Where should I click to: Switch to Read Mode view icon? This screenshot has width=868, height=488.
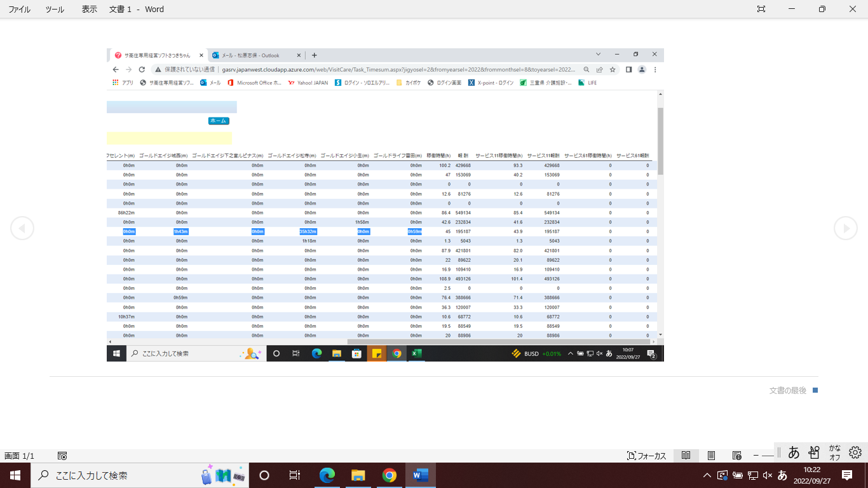click(686, 456)
